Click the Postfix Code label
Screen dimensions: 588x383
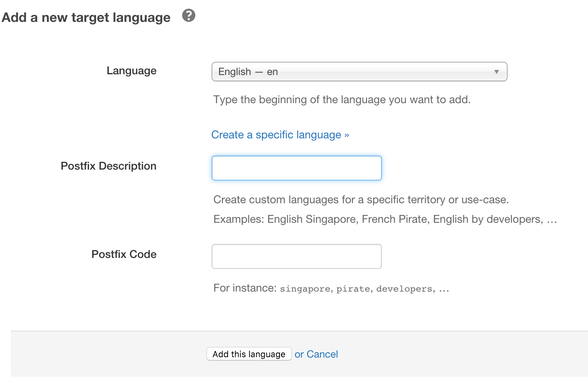[x=124, y=254]
